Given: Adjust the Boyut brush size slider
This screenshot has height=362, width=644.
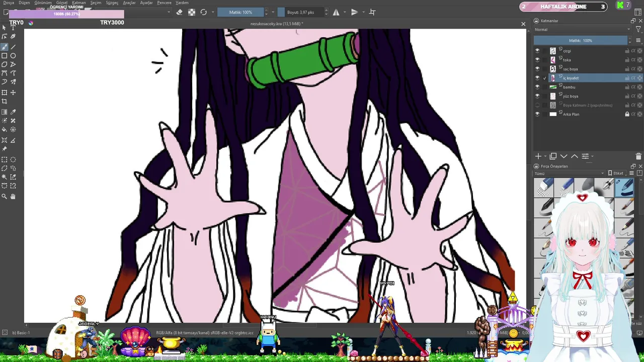Looking at the screenshot, I should pyautogui.click(x=301, y=12).
